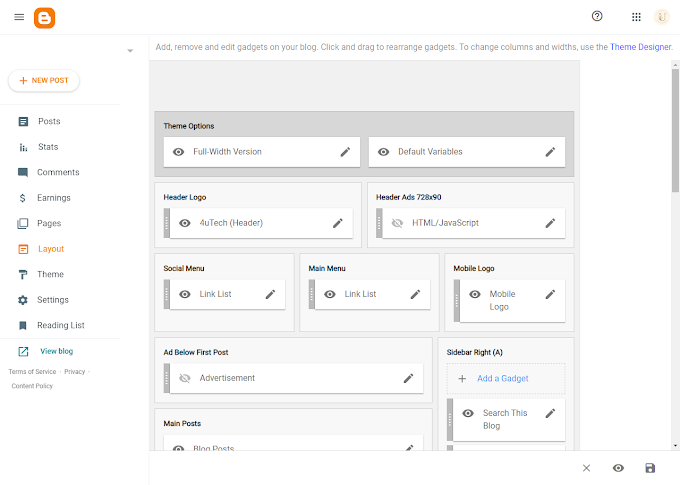Edit the HTML/JavaScript gadget
Screen dimensions: 680x485
click(x=550, y=223)
